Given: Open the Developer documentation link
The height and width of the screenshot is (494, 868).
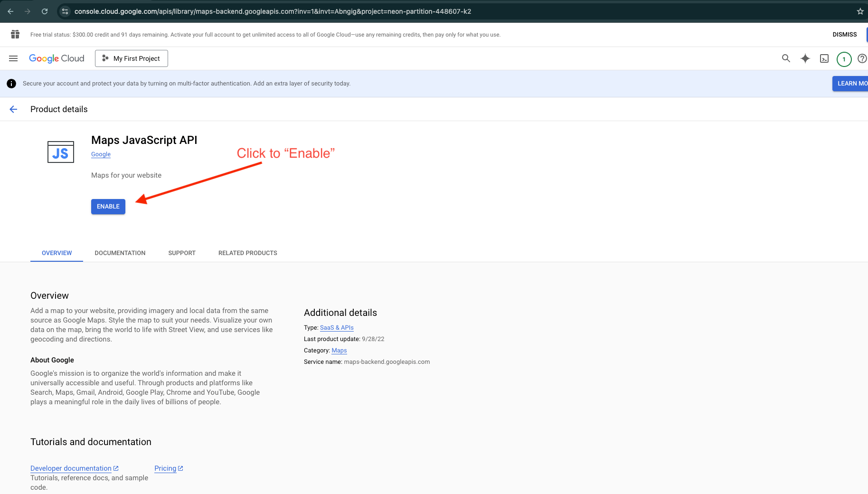Looking at the screenshot, I should (x=75, y=468).
